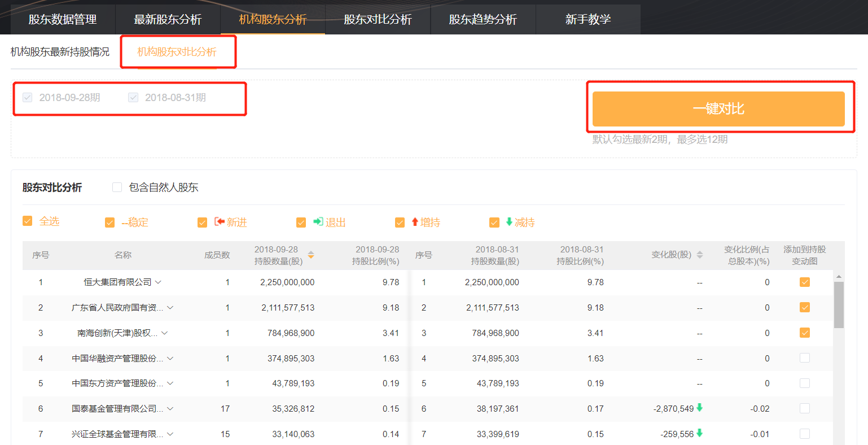Toggle the 2018-08-31期 checkbox
868x445 pixels.
pyautogui.click(x=133, y=98)
